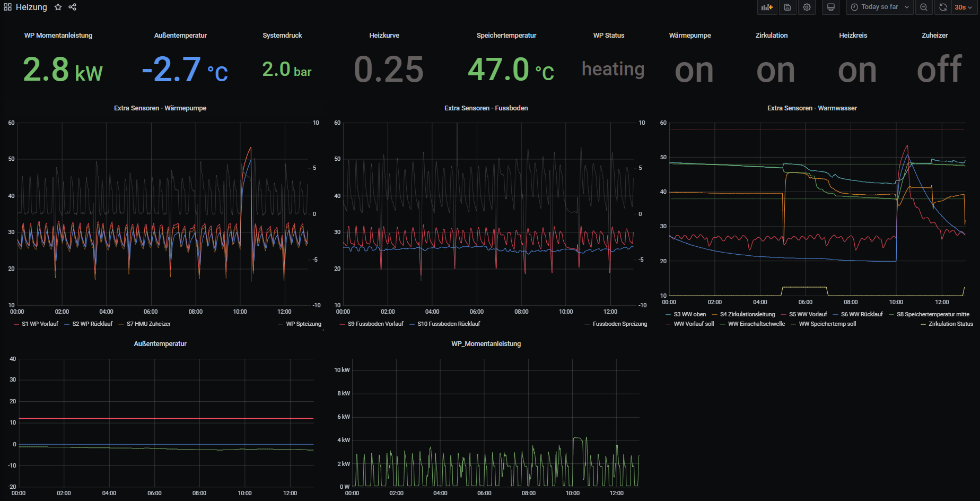The width and height of the screenshot is (980, 501).
Task: Open the dashboard search grid icon
Action: [x=7, y=7]
